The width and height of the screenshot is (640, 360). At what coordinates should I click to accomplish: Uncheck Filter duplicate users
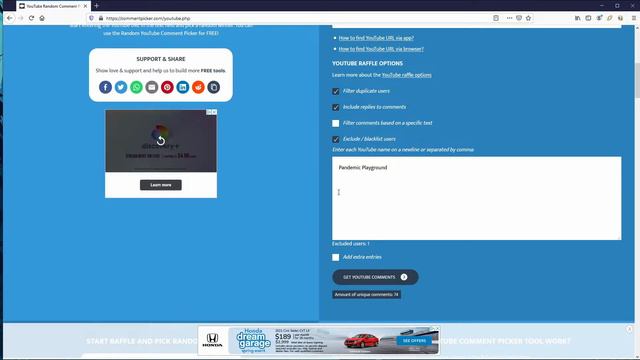[x=336, y=91]
